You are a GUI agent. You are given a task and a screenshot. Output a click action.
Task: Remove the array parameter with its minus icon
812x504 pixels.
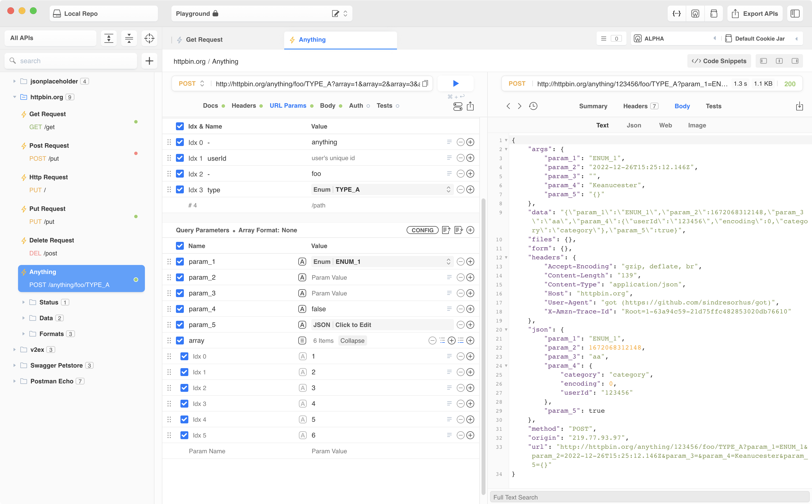click(432, 341)
